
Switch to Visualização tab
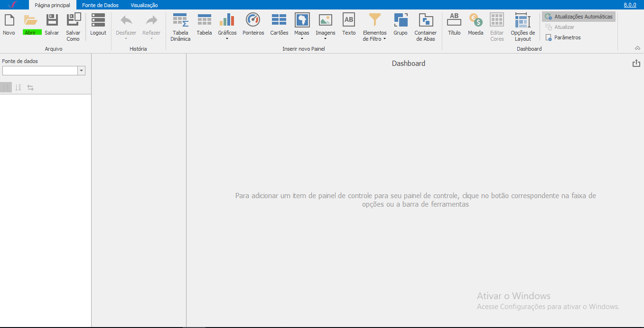[144, 5]
